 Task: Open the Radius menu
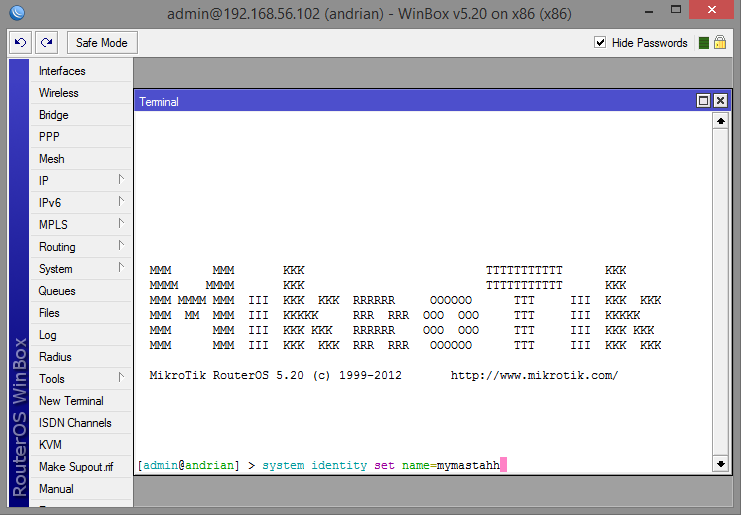tap(81, 357)
